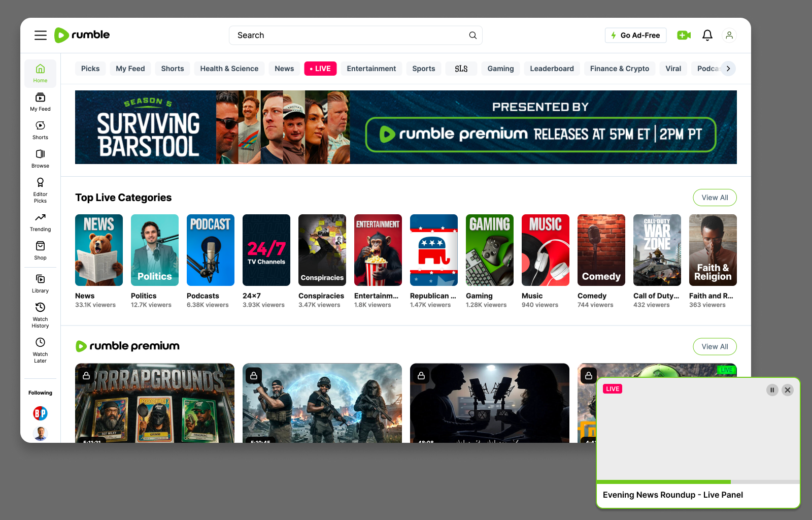Select the My Feed tab
This screenshot has width=812, height=520.
[x=130, y=69]
